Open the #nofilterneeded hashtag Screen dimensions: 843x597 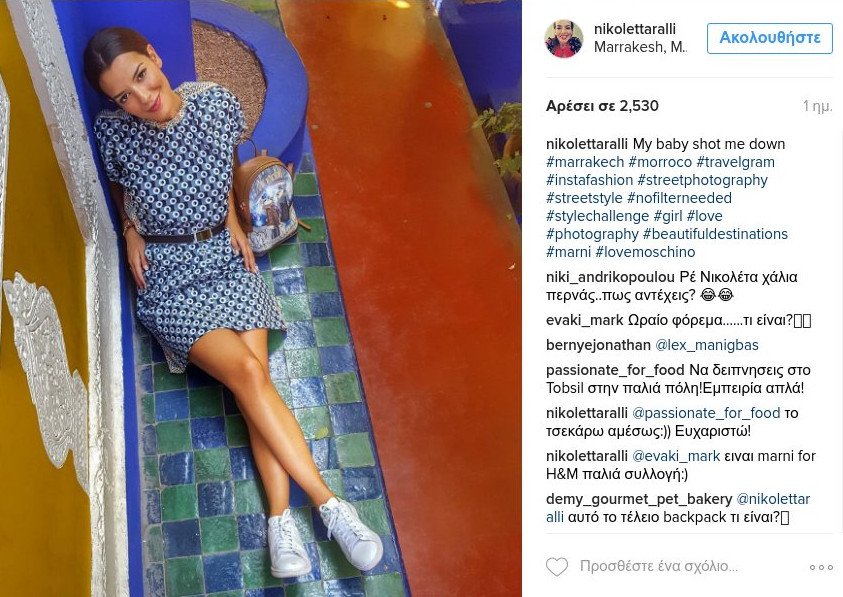tap(679, 198)
